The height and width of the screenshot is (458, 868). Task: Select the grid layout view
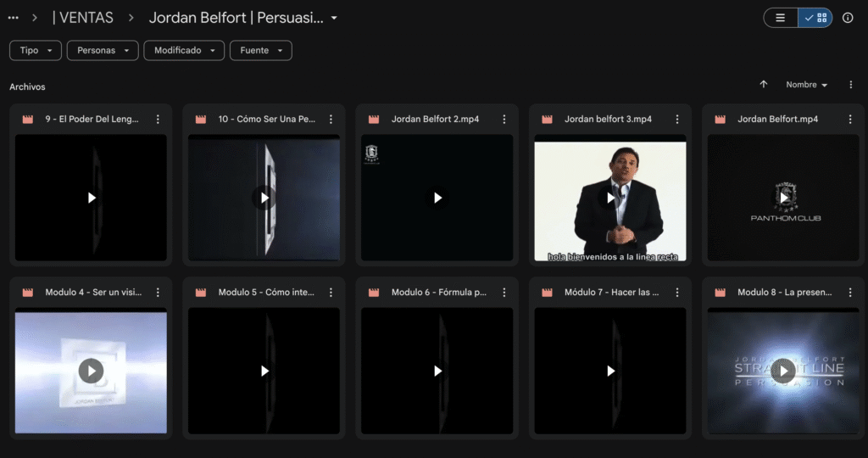pos(815,18)
